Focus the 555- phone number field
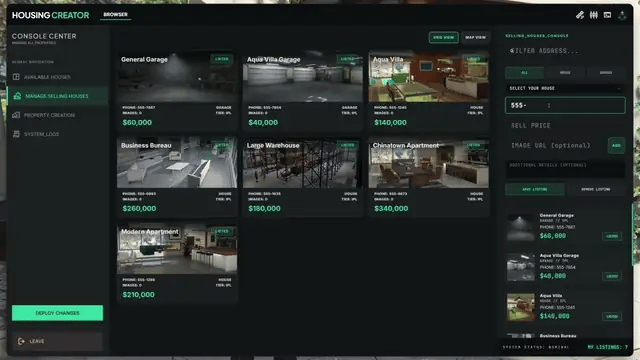640x360 pixels. [x=565, y=105]
